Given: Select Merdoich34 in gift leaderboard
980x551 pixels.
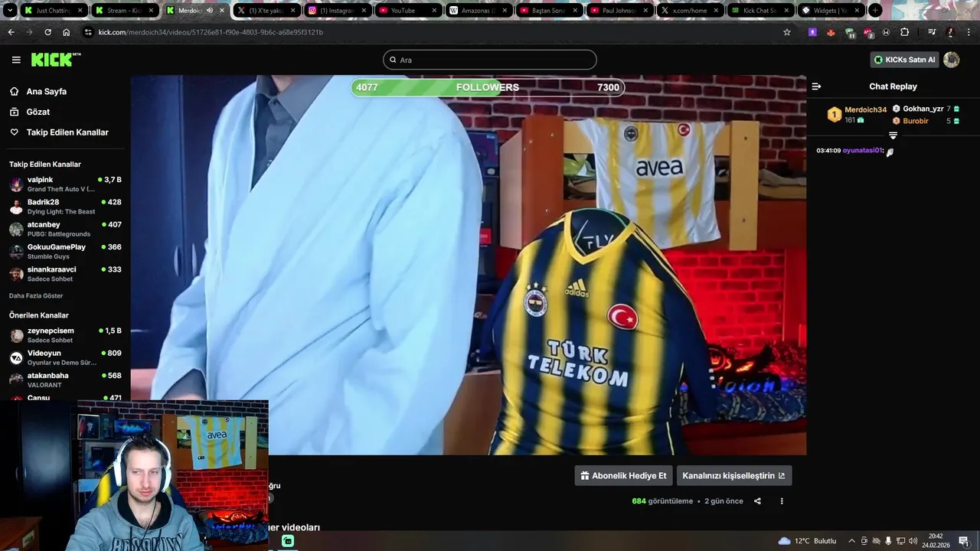Looking at the screenshot, I should tap(865, 109).
